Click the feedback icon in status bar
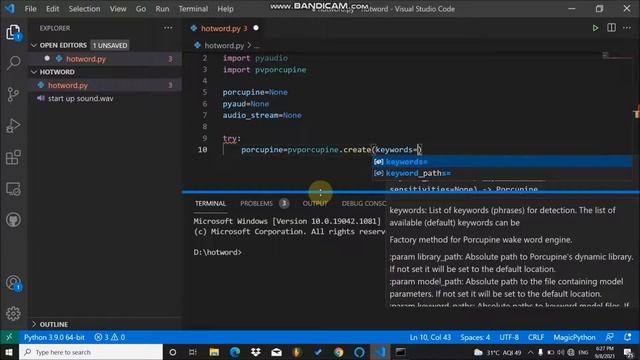Viewport: 640px width, 360px height. click(x=610, y=337)
